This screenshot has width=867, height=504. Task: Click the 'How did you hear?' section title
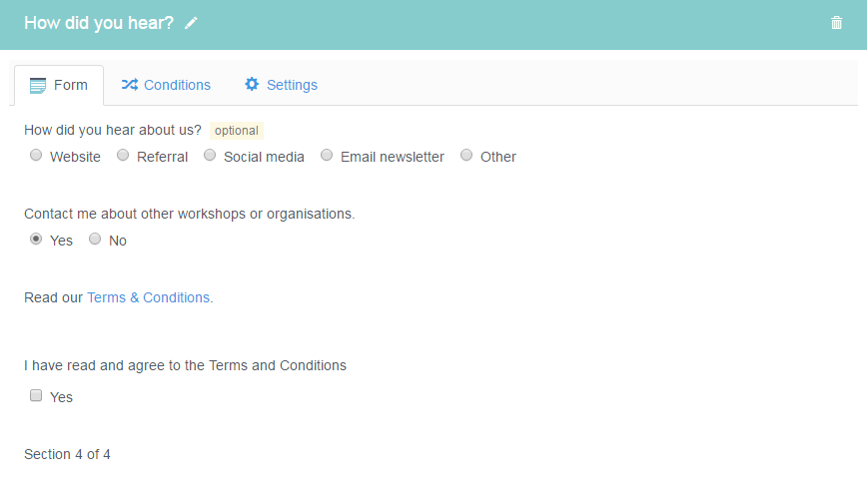coord(99,23)
